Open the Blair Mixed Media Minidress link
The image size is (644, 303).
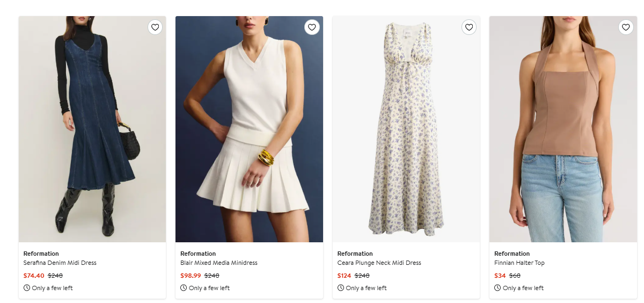[219, 263]
